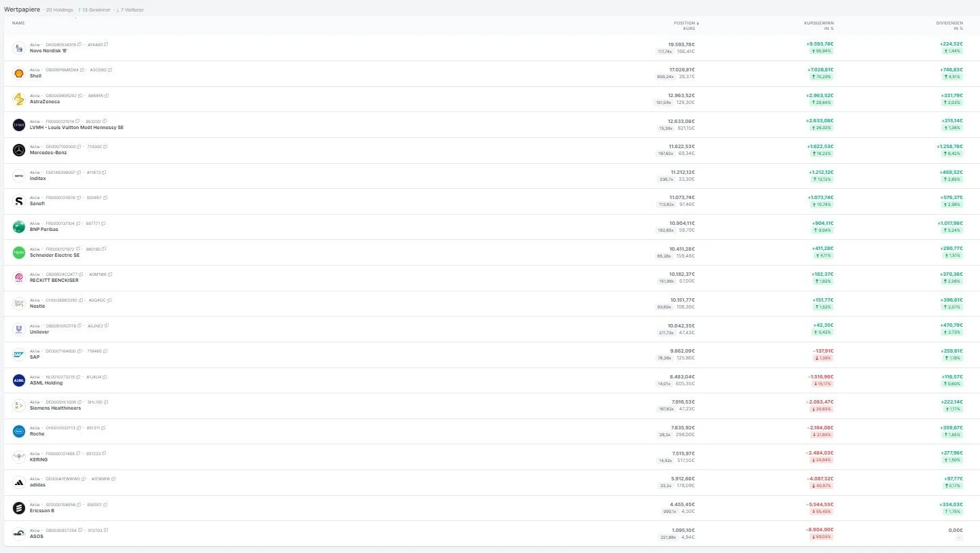The width and height of the screenshot is (980, 553).
Task: Click the Shell logo icon
Action: [x=19, y=73]
